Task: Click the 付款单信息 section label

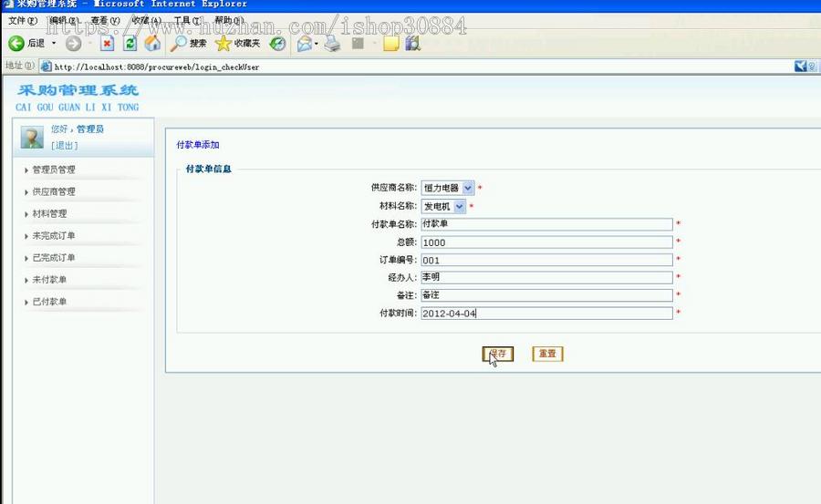Action: pyautogui.click(x=208, y=169)
